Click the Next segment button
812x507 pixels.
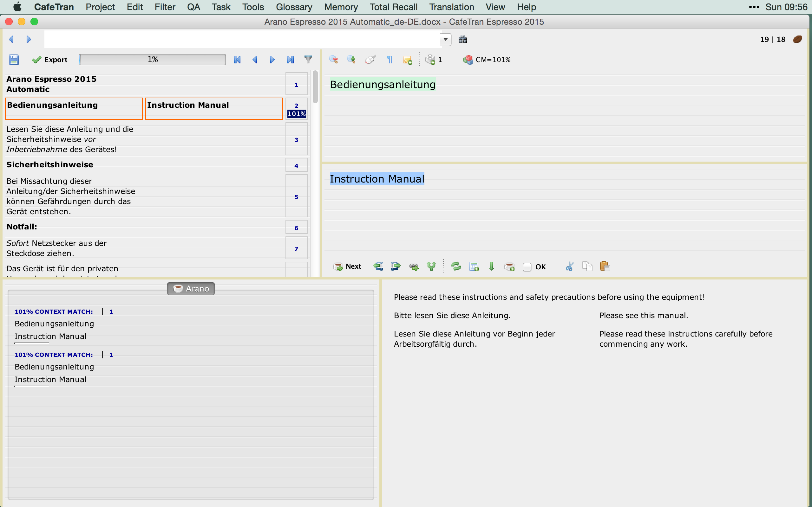tap(347, 266)
